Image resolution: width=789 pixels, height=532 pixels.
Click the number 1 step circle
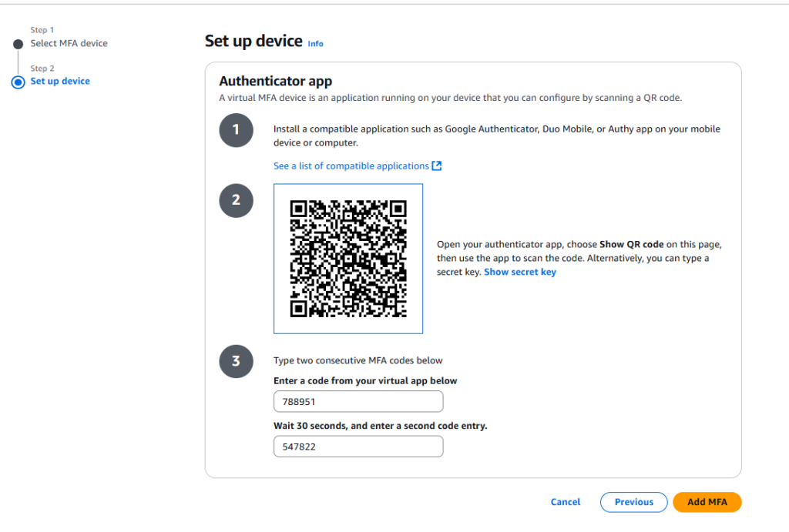click(236, 130)
